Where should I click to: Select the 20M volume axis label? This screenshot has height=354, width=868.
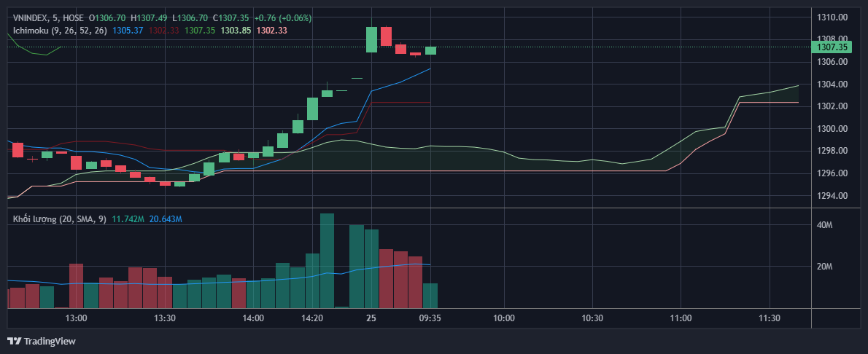click(x=824, y=267)
